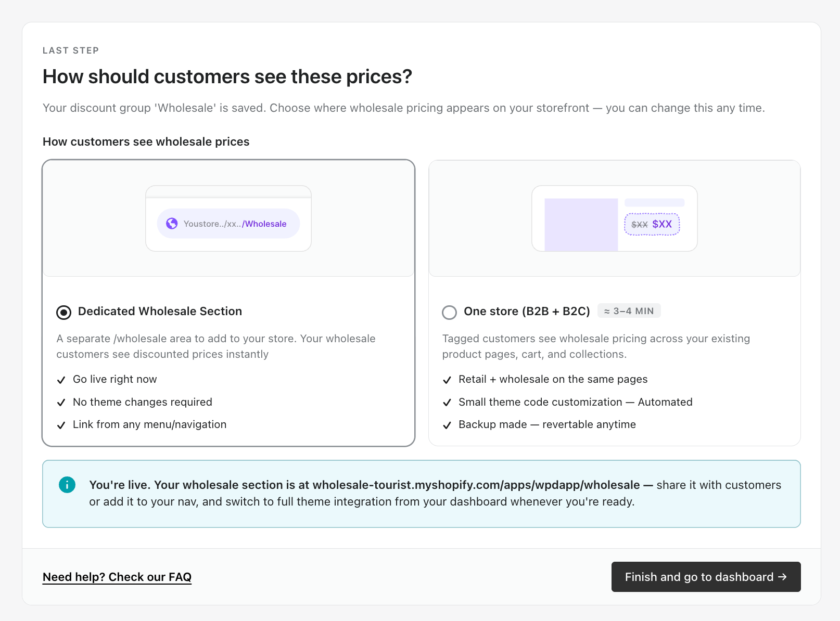840x621 pixels.
Task: Click the checkmark beside Retail + wholesale on same pages
Action: click(447, 380)
